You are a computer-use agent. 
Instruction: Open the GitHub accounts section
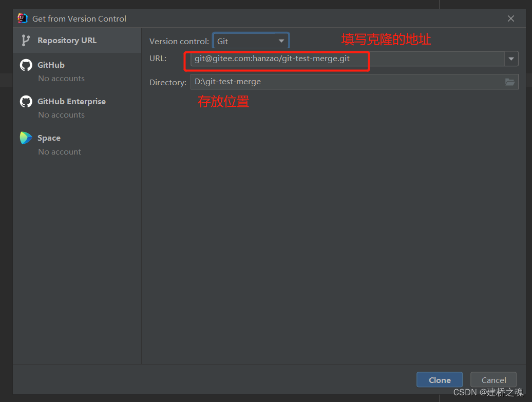coord(51,65)
